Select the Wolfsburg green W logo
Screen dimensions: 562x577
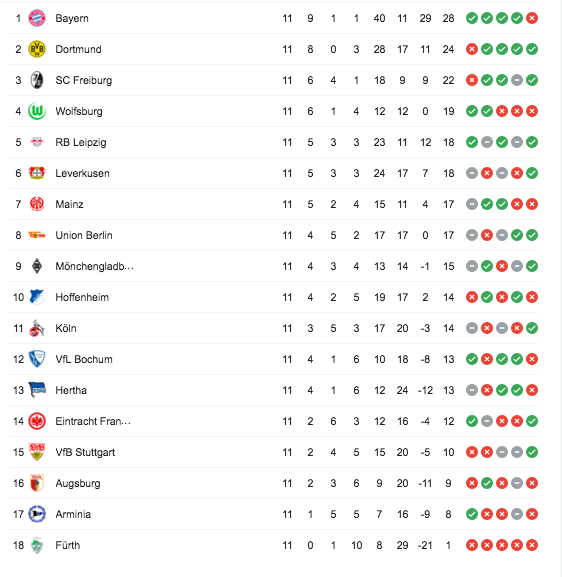[x=37, y=111]
